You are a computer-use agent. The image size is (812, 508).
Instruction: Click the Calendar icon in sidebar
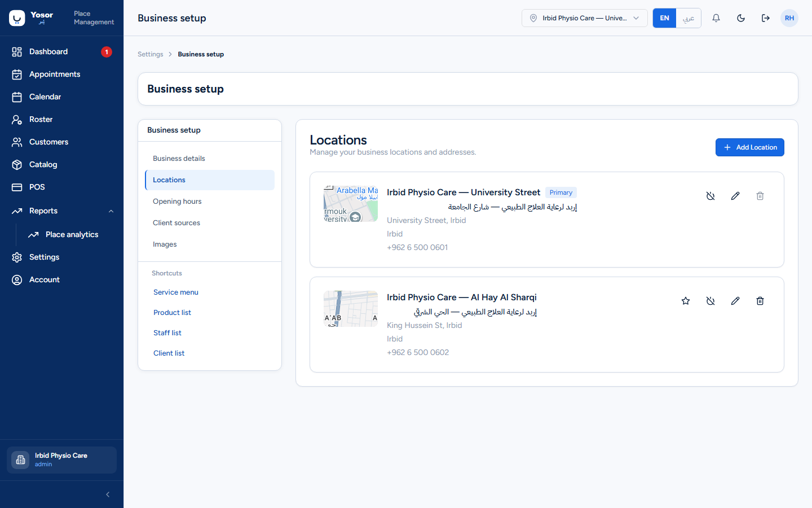click(x=17, y=97)
